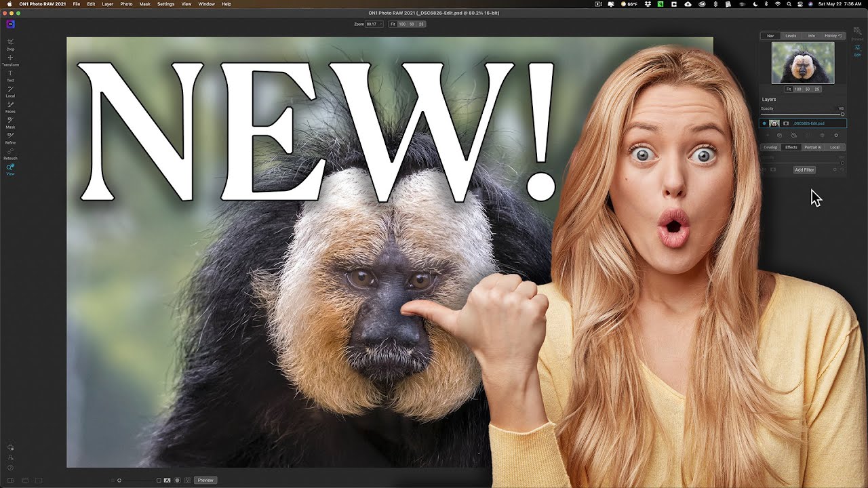The height and width of the screenshot is (488, 868).
Task: Click the help question mark icon
Action: coord(10,468)
